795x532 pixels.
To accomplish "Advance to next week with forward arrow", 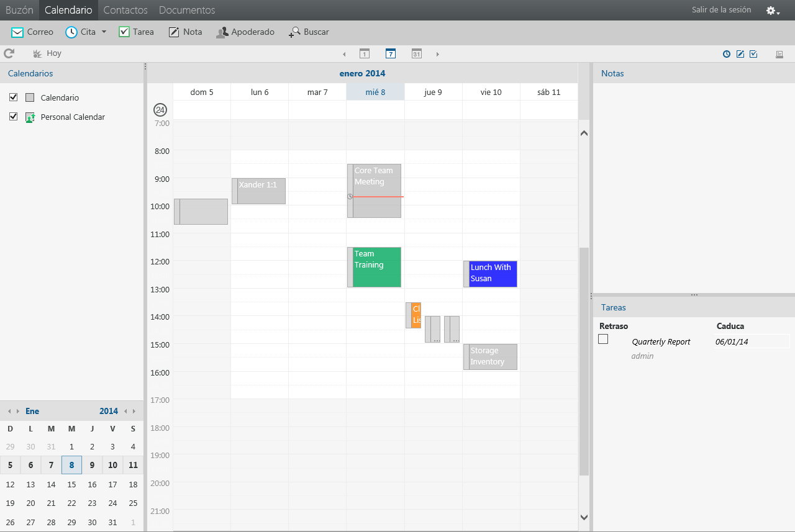I will tap(438, 54).
